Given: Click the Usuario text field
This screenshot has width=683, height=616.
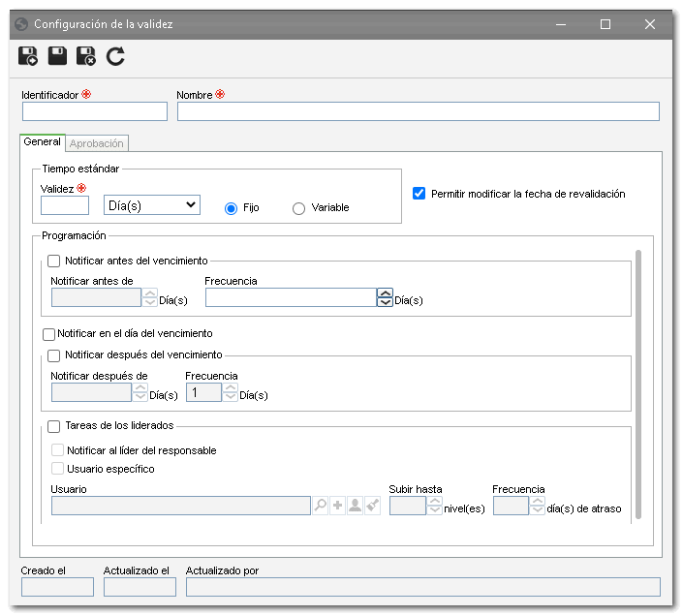Looking at the screenshot, I should [181, 506].
